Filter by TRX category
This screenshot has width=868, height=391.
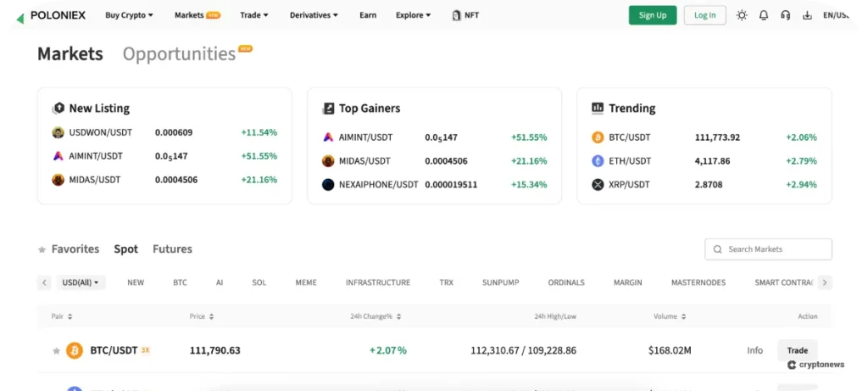tap(446, 282)
